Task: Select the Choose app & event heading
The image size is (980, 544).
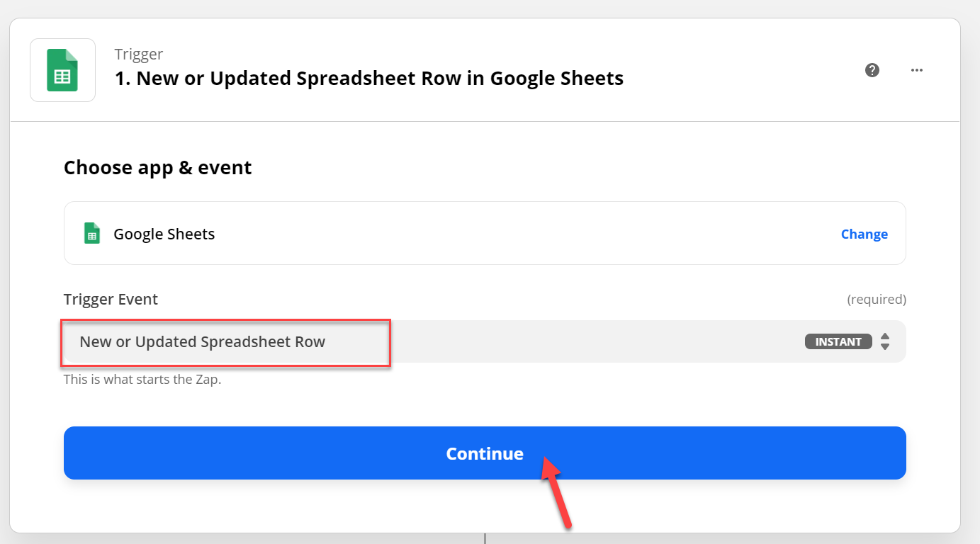Action: tap(158, 168)
